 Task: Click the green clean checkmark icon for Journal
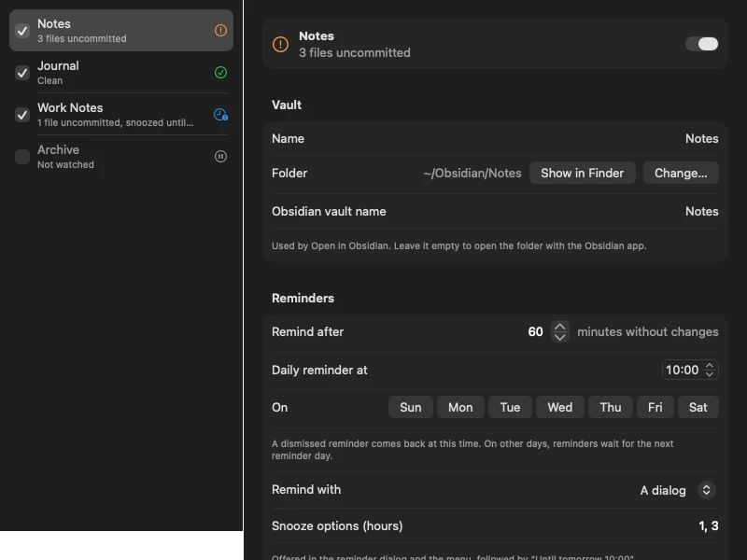(x=220, y=73)
